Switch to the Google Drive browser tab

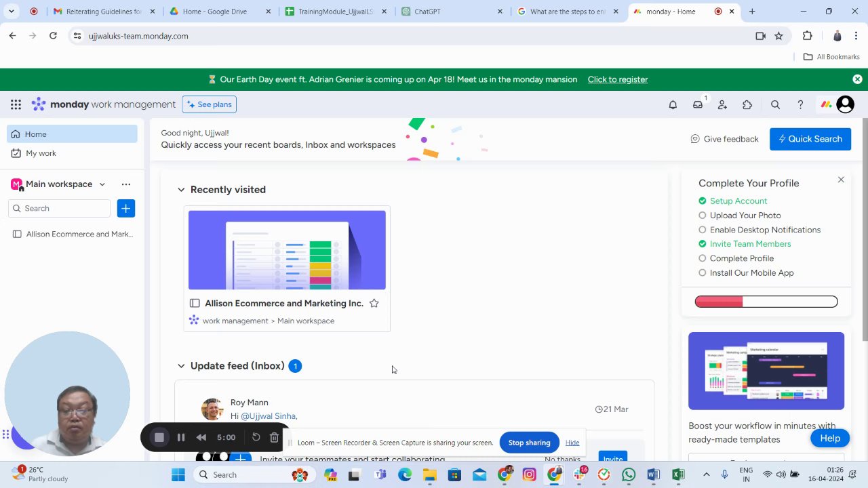[x=219, y=12]
